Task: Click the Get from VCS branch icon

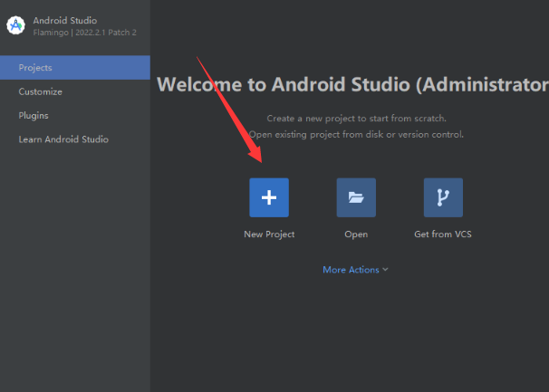Action: click(443, 197)
